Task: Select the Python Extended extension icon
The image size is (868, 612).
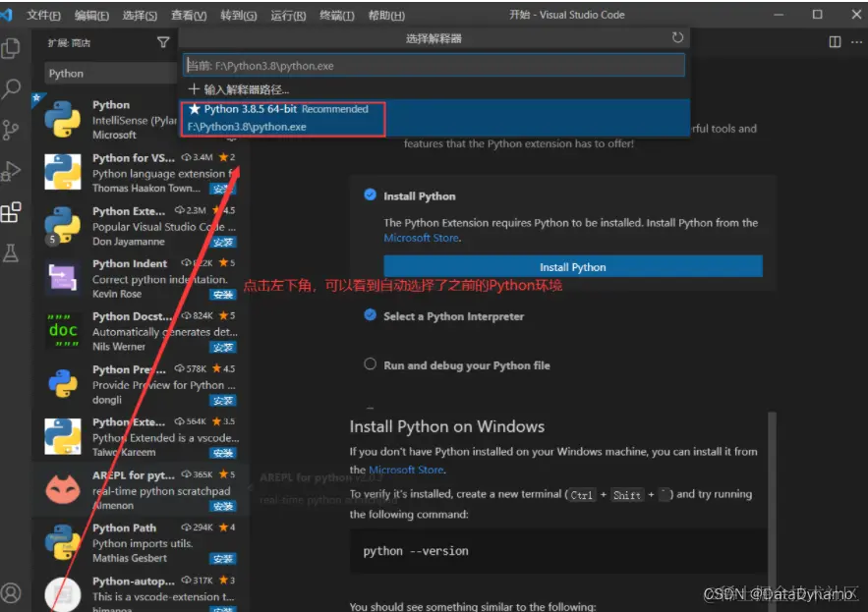Action: (x=62, y=436)
